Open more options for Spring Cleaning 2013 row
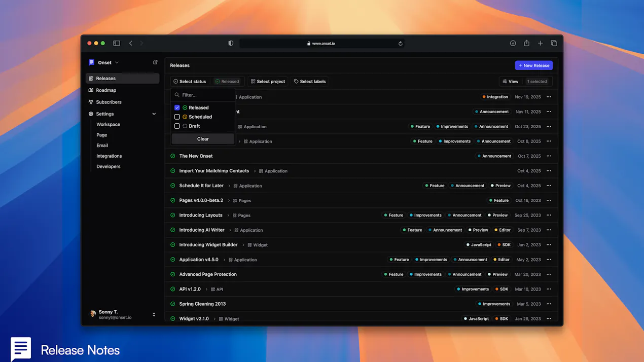This screenshot has height=362, width=644. click(549, 304)
